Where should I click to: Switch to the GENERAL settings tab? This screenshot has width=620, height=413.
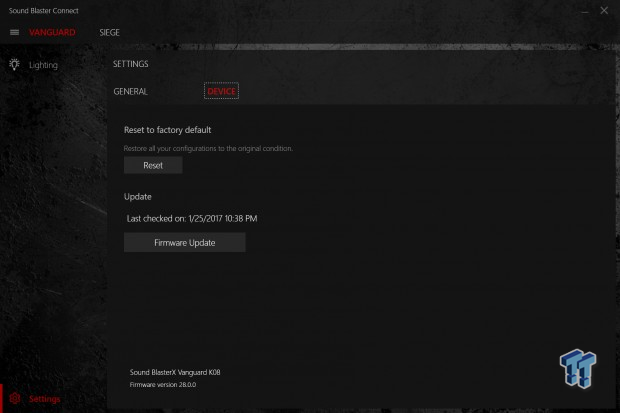[x=130, y=91]
